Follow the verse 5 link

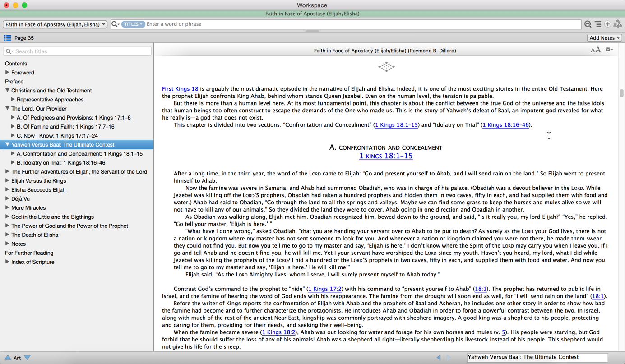504,332
